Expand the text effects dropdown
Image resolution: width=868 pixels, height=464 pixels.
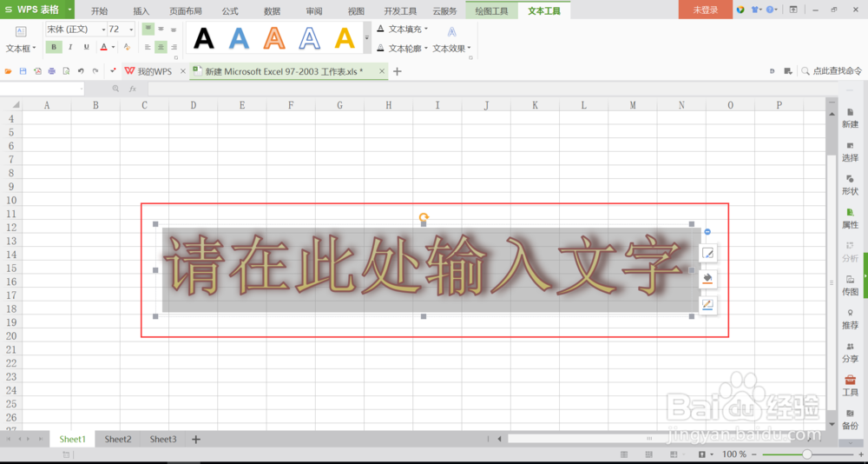click(x=469, y=49)
